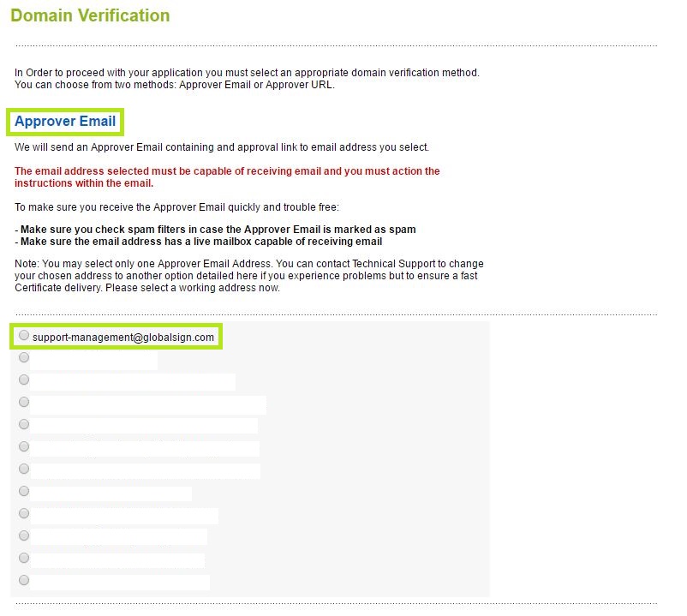The height and width of the screenshot is (616, 687).
Task: Click the Domain Verification page title
Action: [x=90, y=16]
